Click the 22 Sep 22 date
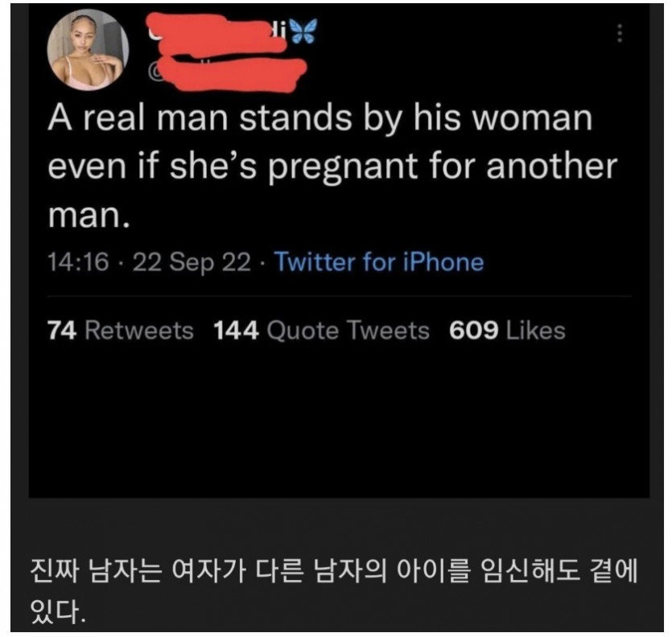This screenshot has height=637, width=672. click(192, 261)
